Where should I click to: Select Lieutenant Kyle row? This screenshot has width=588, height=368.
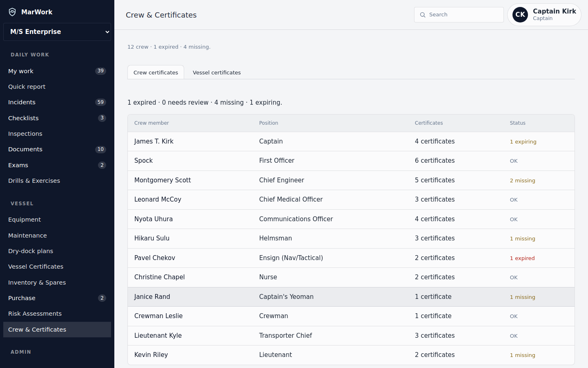pos(351,336)
